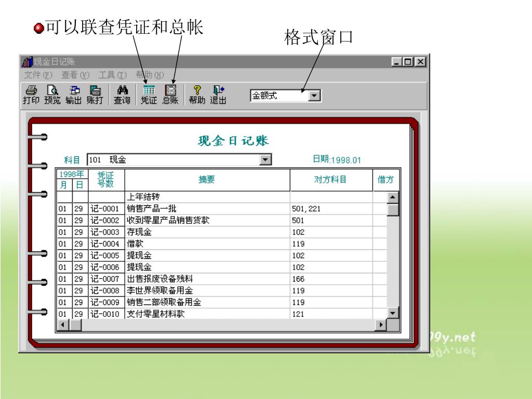Image resolution: width=532 pixels, height=399 pixels.
Task: Maximize the 现金日记账 window
Action: [x=408, y=62]
